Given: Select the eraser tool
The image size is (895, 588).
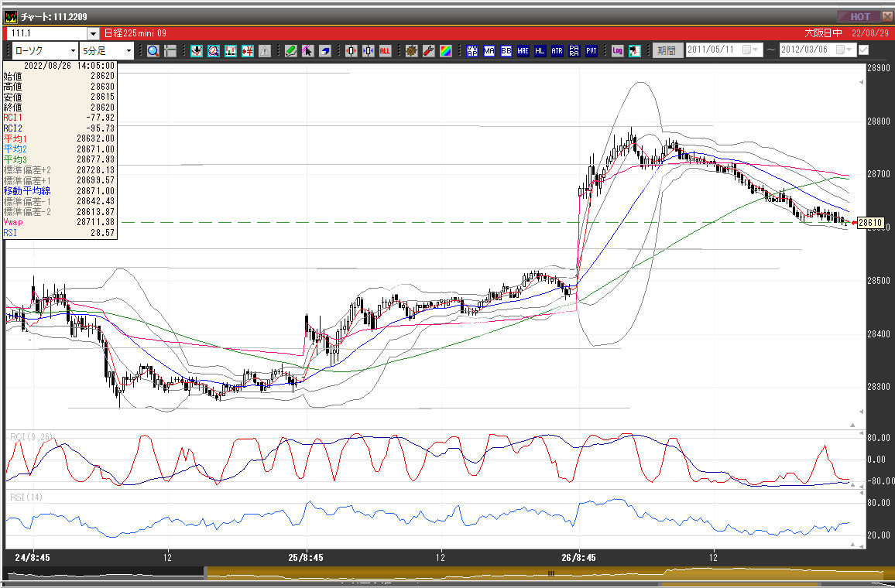Looking at the screenshot, I should point(324,51).
